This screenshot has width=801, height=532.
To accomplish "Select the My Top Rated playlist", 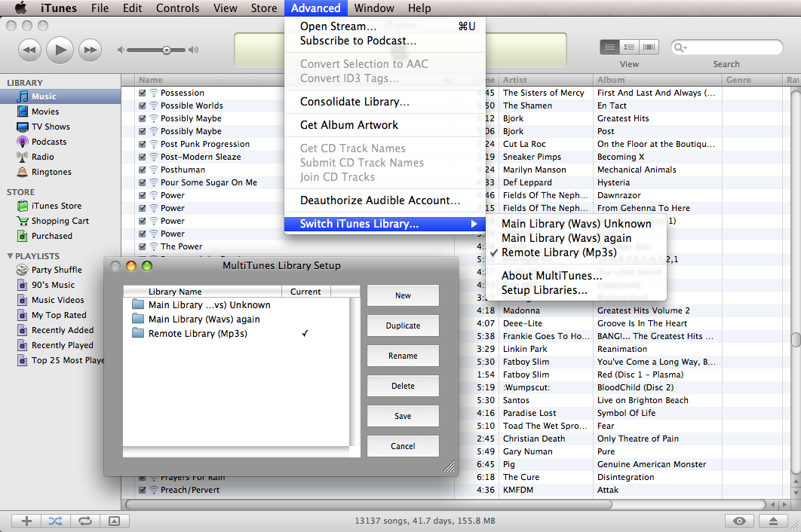I will click(60, 315).
